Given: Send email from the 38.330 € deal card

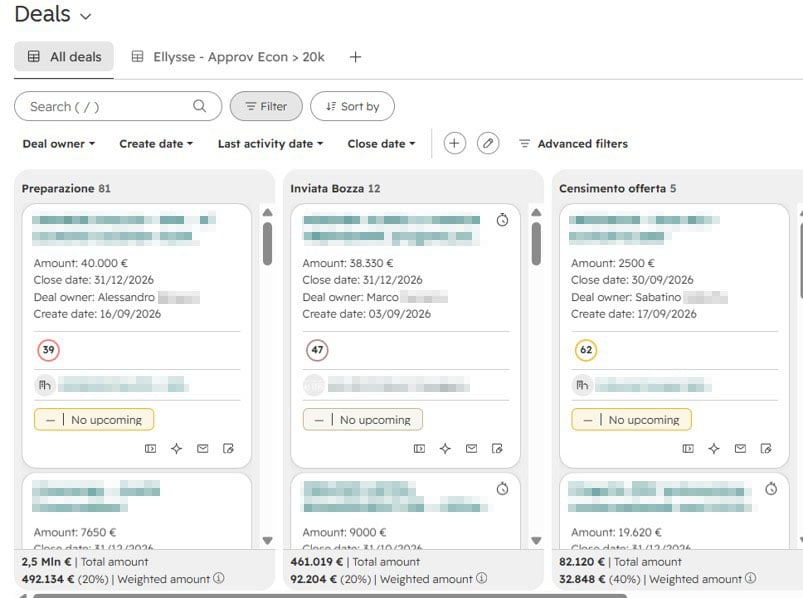Looking at the screenshot, I should 472,448.
